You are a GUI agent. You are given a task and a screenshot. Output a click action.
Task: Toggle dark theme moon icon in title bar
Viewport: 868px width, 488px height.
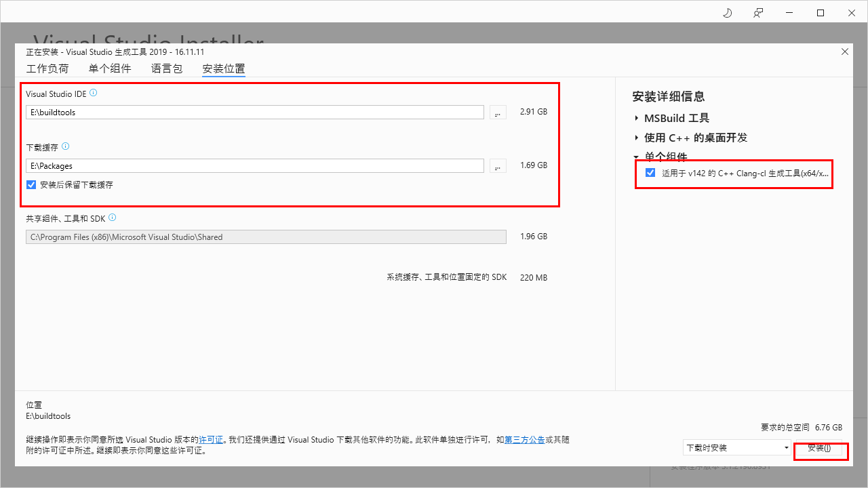[728, 13]
